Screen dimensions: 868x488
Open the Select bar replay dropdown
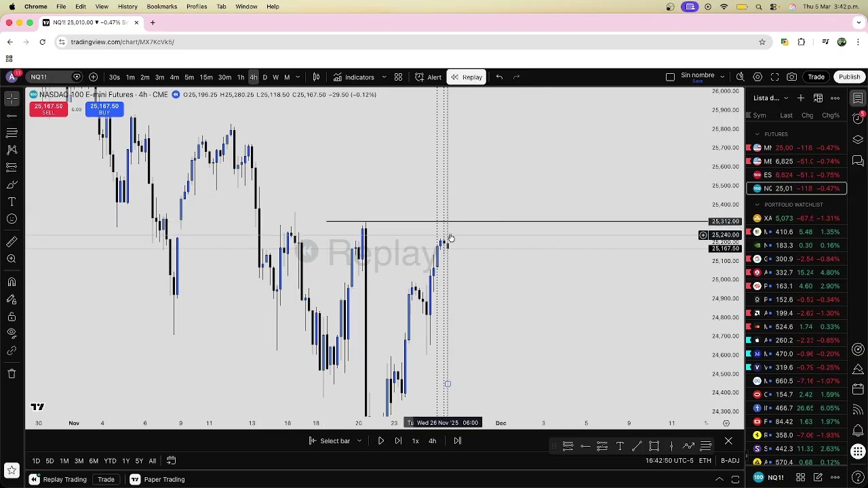335,441
